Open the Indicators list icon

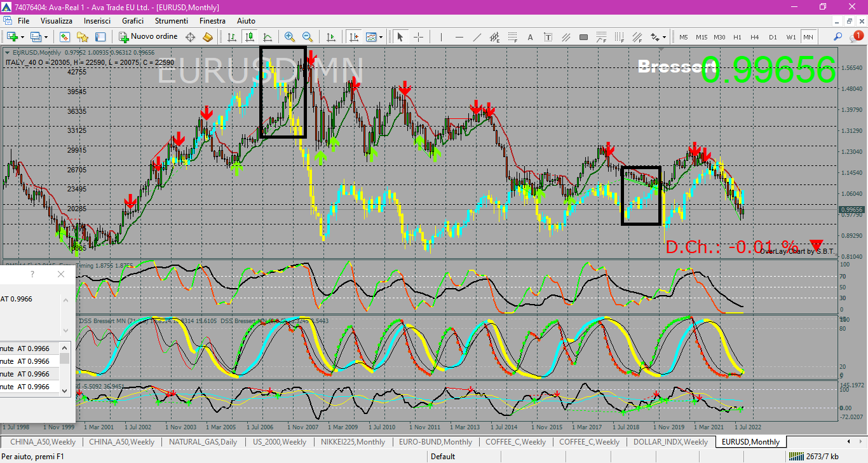tap(371, 37)
